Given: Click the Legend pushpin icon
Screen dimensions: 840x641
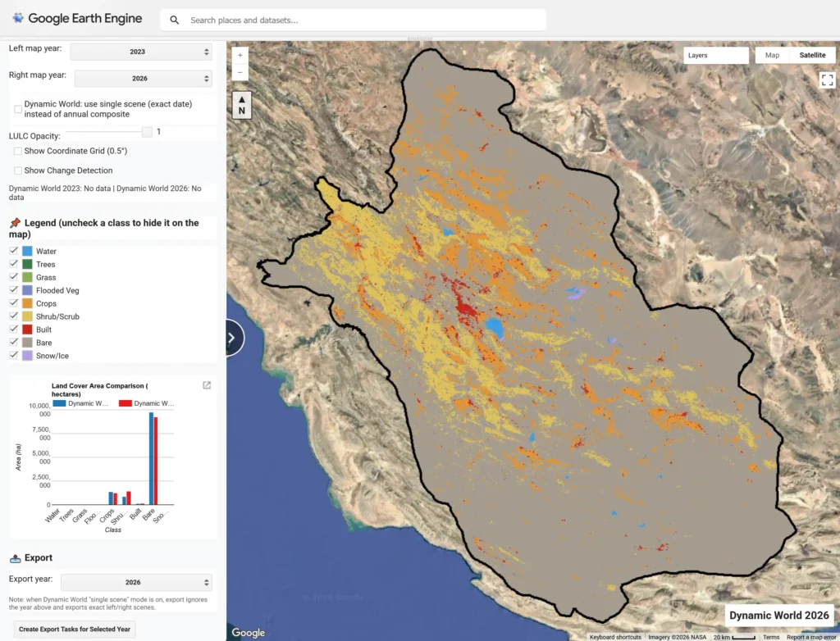Looking at the screenshot, I should [15, 223].
